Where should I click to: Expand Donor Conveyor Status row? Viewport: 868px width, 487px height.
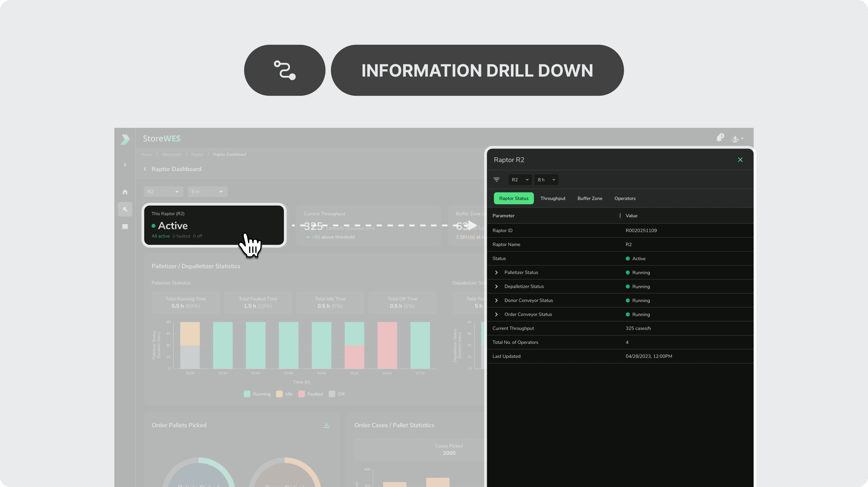pyautogui.click(x=496, y=300)
